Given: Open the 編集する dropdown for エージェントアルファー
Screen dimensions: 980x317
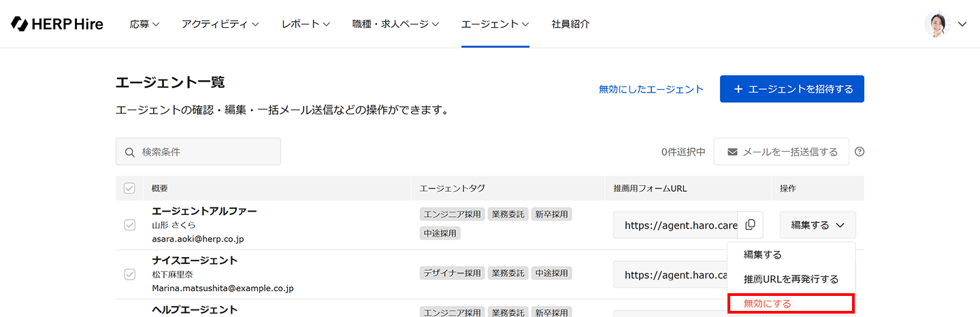Looking at the screenshot, I should click(x=817, y=224).
